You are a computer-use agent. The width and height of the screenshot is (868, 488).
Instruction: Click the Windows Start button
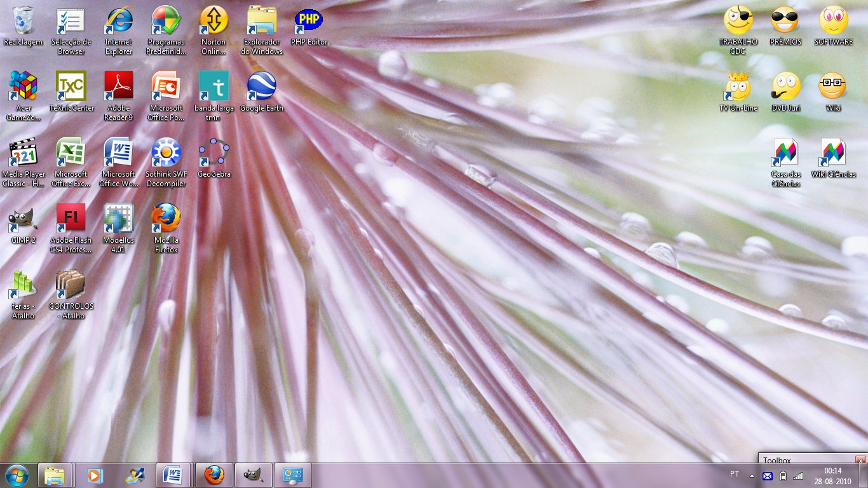[x=17, y=475]
